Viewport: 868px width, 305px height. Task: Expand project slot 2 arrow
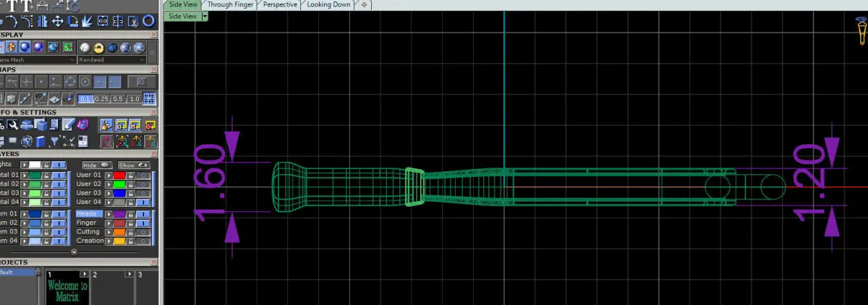129,274
